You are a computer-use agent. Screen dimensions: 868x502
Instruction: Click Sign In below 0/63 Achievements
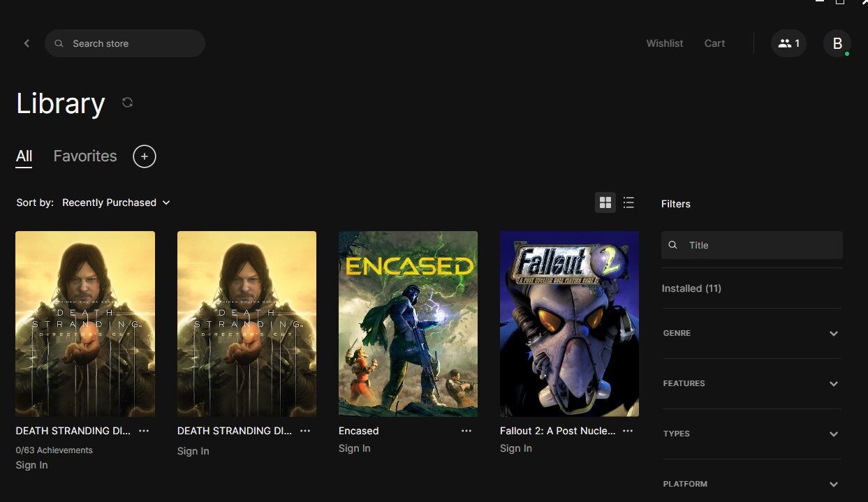32,465
